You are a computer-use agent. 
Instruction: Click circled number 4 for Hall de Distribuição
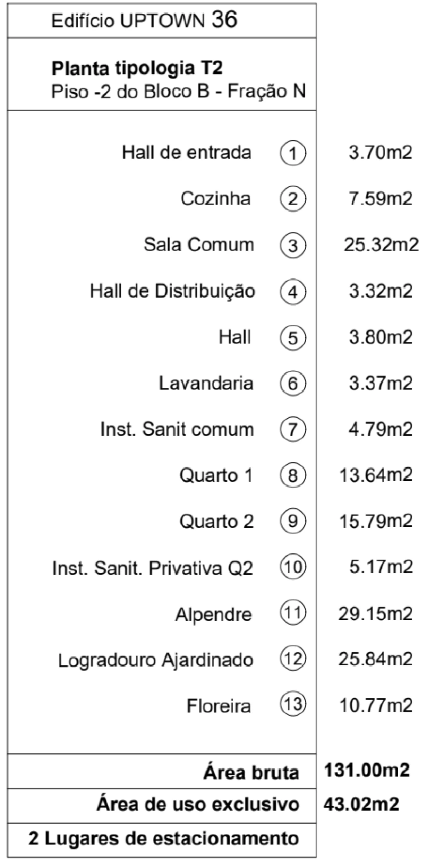293,291
